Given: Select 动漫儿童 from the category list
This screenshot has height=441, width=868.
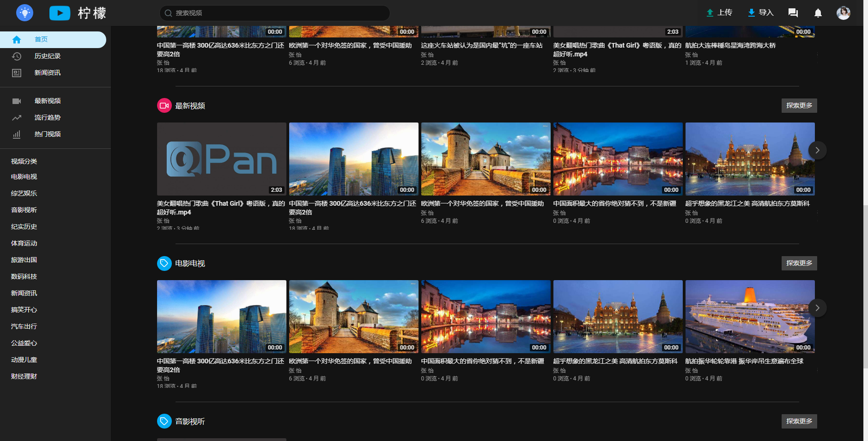Looking at the screenshot, I should pyautogui.click(x=24, y=360).
